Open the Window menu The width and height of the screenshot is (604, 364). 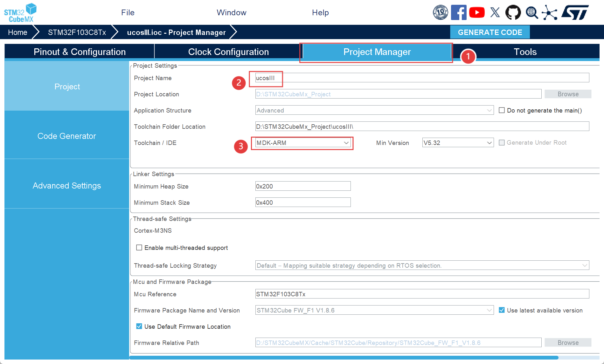(x=232, y=12)
